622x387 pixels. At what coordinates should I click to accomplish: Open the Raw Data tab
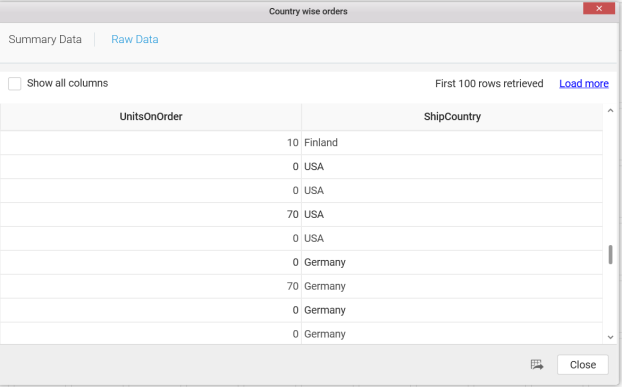point(135,39)
